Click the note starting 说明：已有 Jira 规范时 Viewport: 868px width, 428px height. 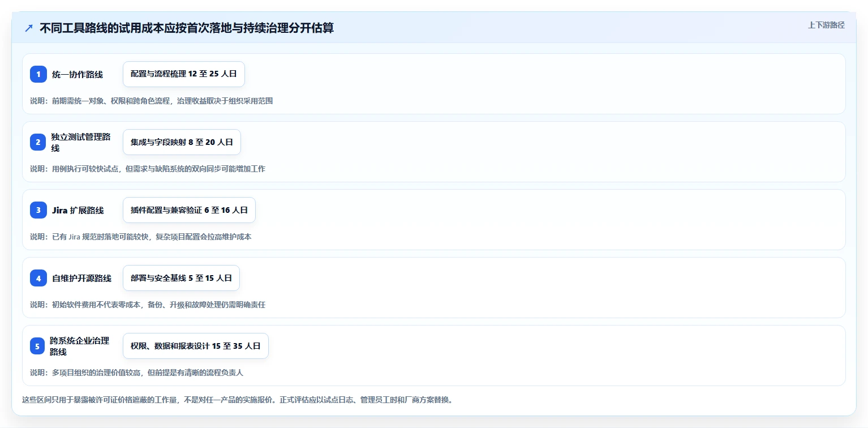coord(141,237)
